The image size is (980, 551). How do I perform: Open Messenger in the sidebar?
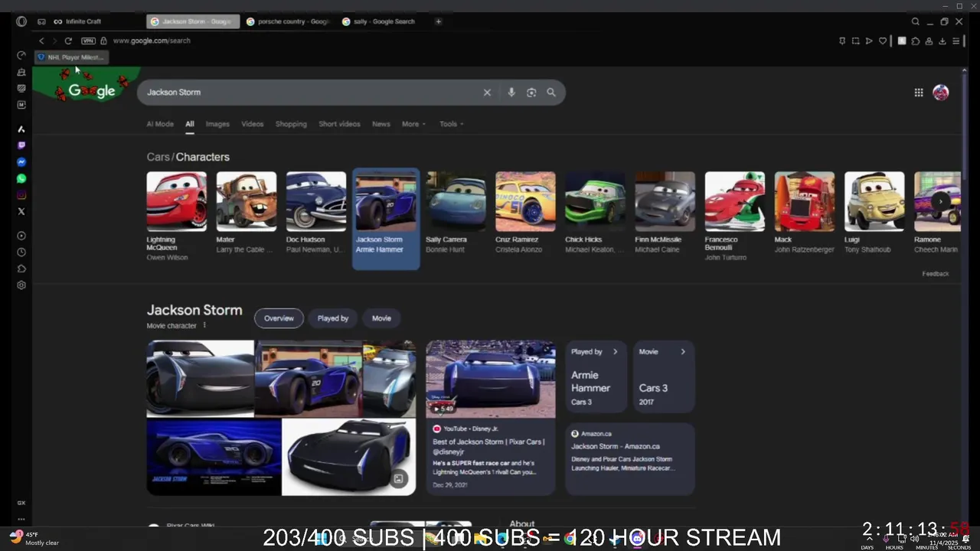(21, 162)
